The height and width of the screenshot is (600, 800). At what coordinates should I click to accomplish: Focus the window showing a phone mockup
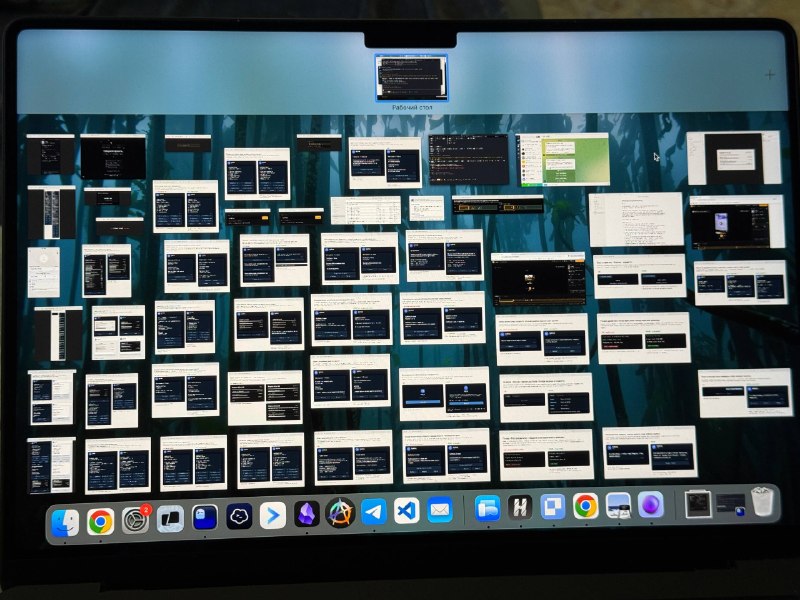click(x=736, y=222)
